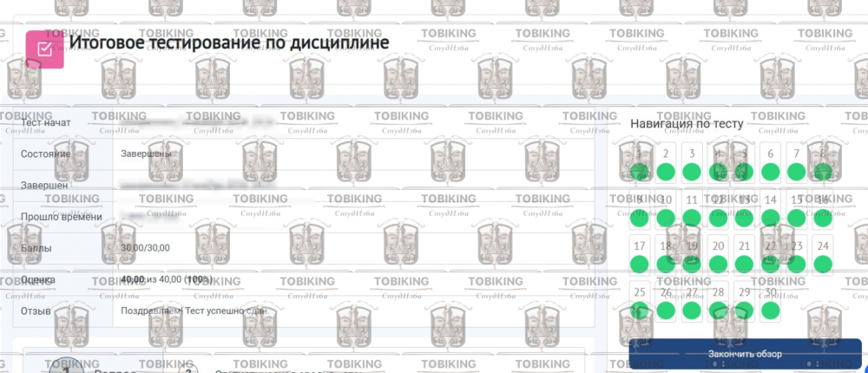Image resolution: width=868 pixels, height=373 pixels.
Task: Go to question 2 in test navigation
Action: [x=666, y=162]
